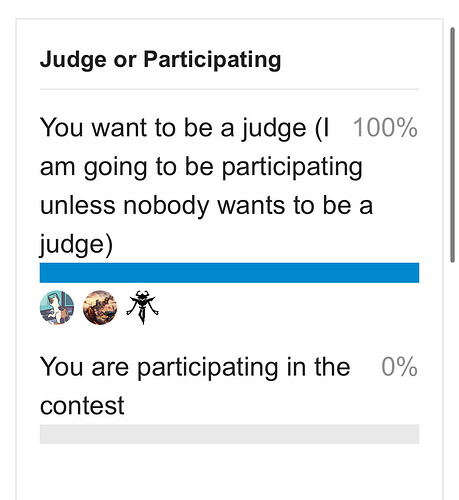Viewport: 459px width, 500px height.
Task: Click the "judge)" text ending the first option
Action: pos(76,245)
